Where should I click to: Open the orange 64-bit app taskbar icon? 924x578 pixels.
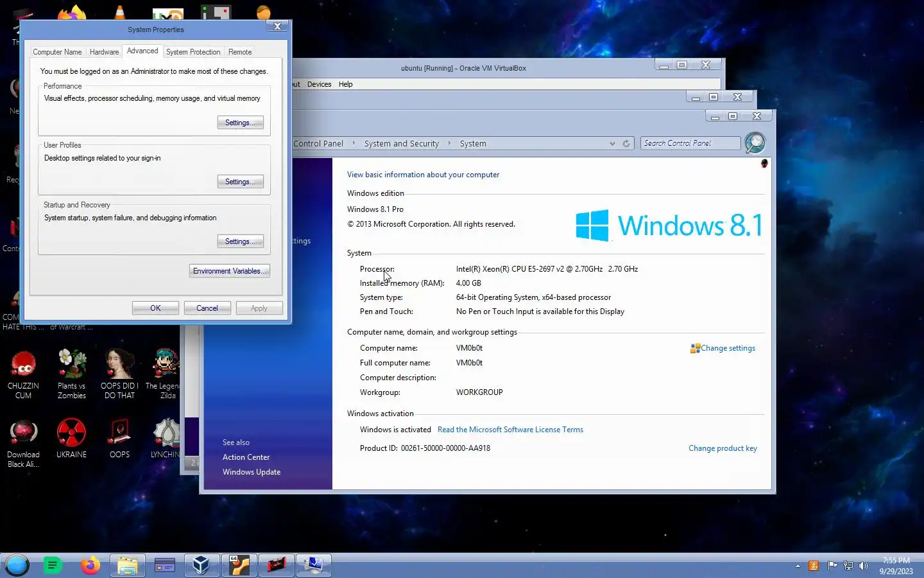click(x=239, y=565)
